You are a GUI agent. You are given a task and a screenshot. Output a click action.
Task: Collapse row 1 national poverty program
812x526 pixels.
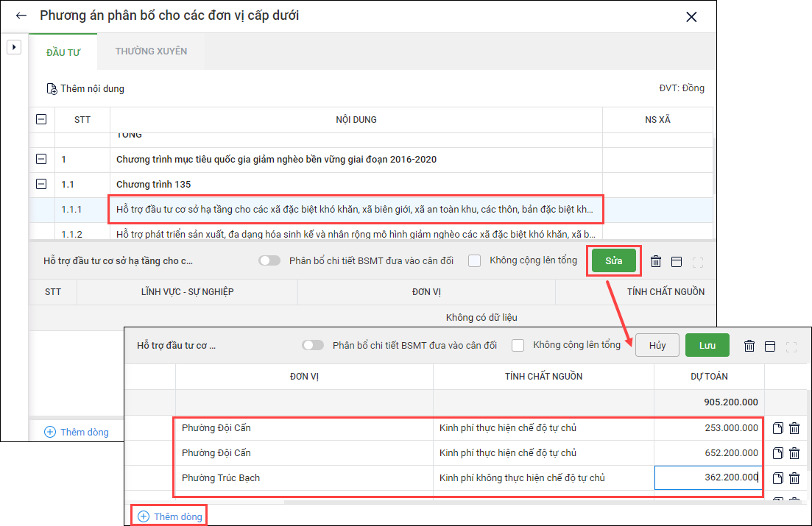tap(41, 160)
